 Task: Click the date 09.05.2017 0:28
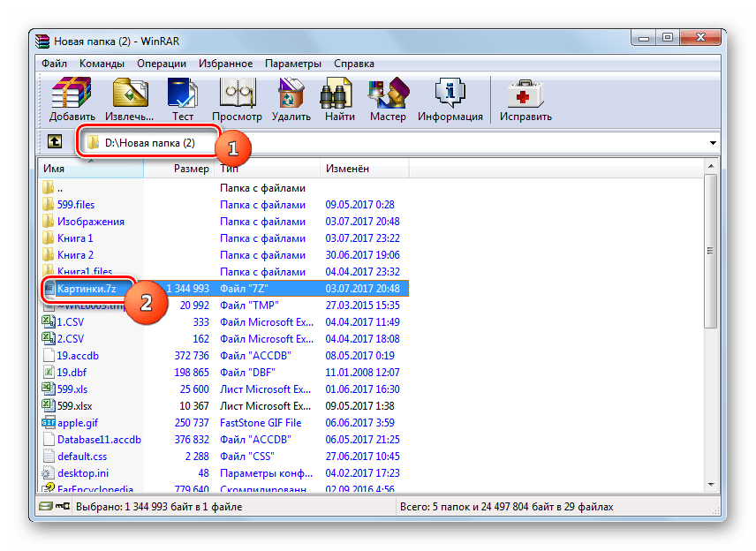click(x=359, y=204)
